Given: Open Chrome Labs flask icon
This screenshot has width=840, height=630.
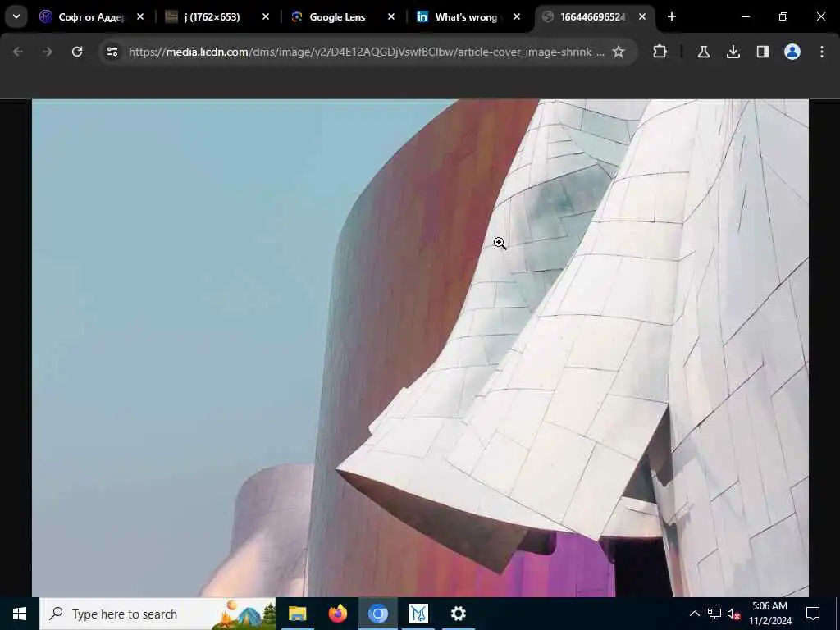Looking at the screenshot, I should coord(703,52).
